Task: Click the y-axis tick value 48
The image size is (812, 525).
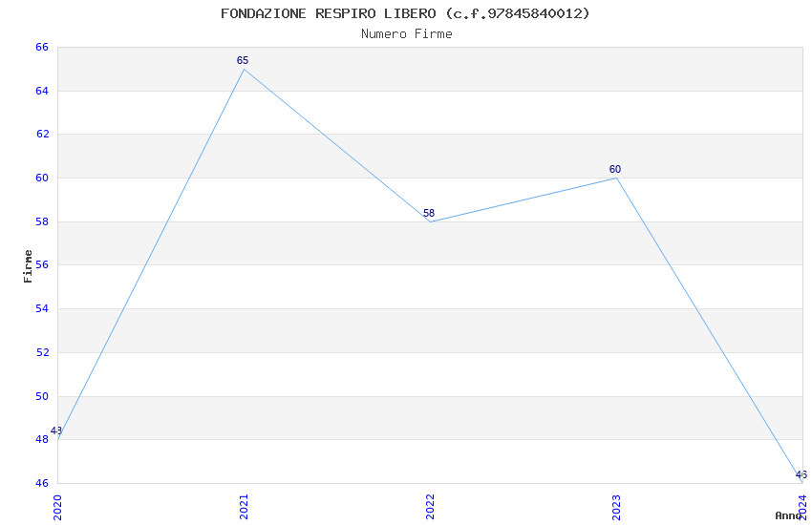Action: (42, 440)
